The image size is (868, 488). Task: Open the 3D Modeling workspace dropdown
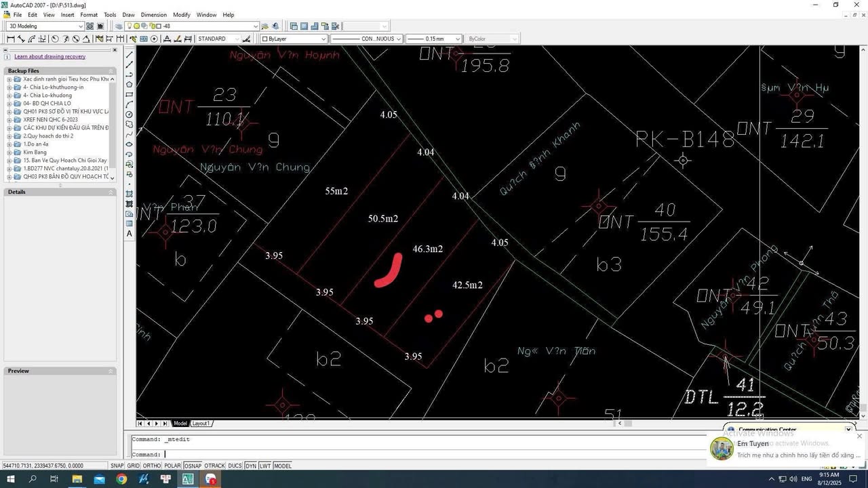click(x=81, y=26)
